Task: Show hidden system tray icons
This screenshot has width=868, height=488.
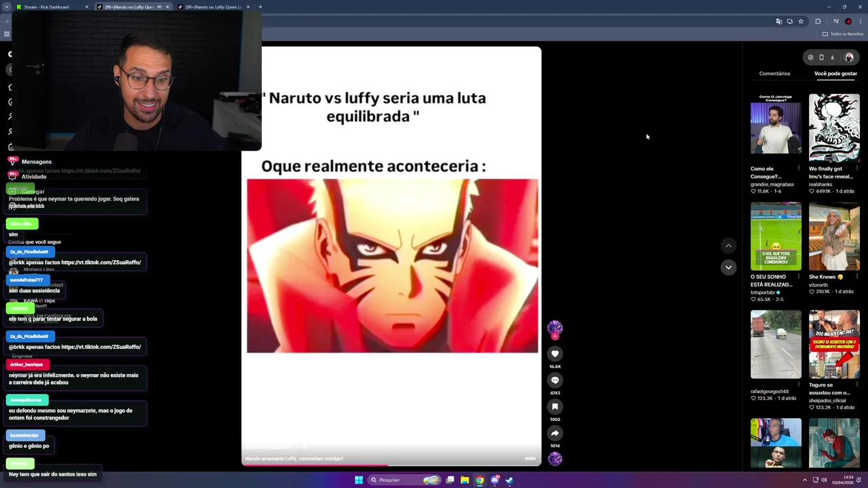Action: [x=805, y=480]
